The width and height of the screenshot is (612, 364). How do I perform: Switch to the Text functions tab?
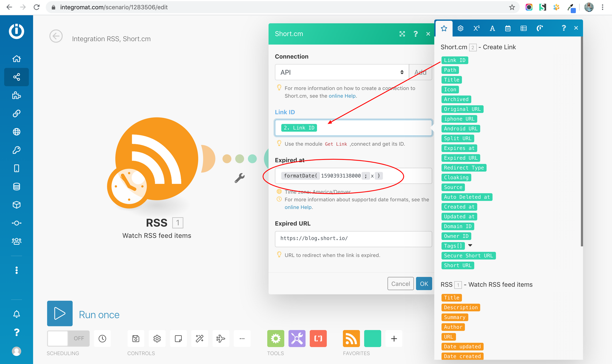pyautogui.click(x=492, y=28)
